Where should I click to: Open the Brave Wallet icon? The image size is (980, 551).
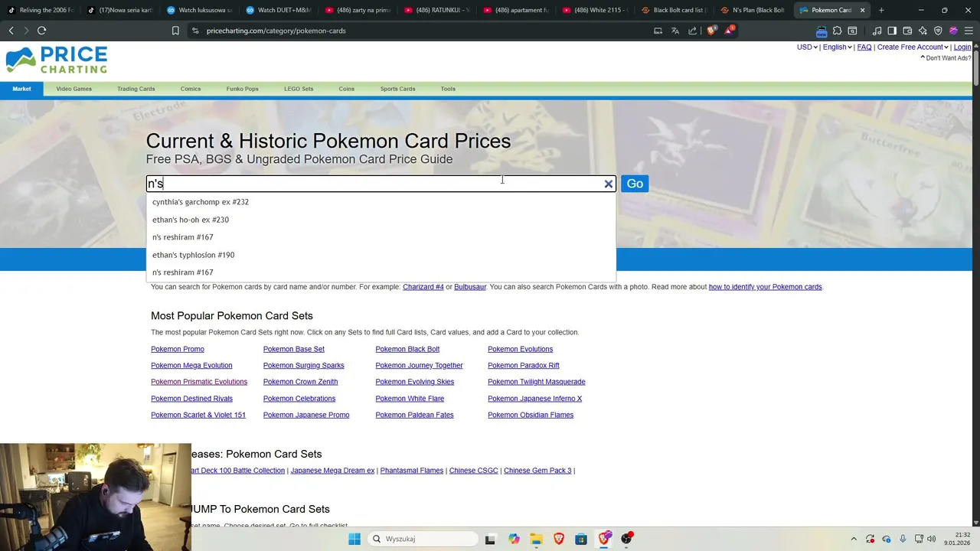[x=907, y=31]
